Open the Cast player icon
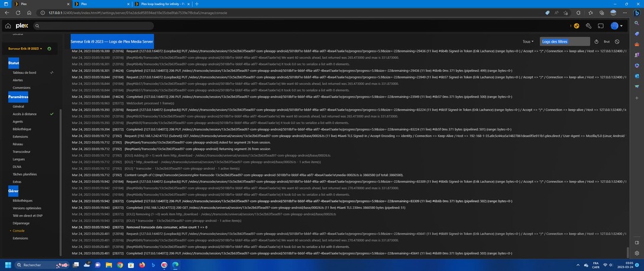Viewport: 644px width, 271px height. [x=600, y=26]
